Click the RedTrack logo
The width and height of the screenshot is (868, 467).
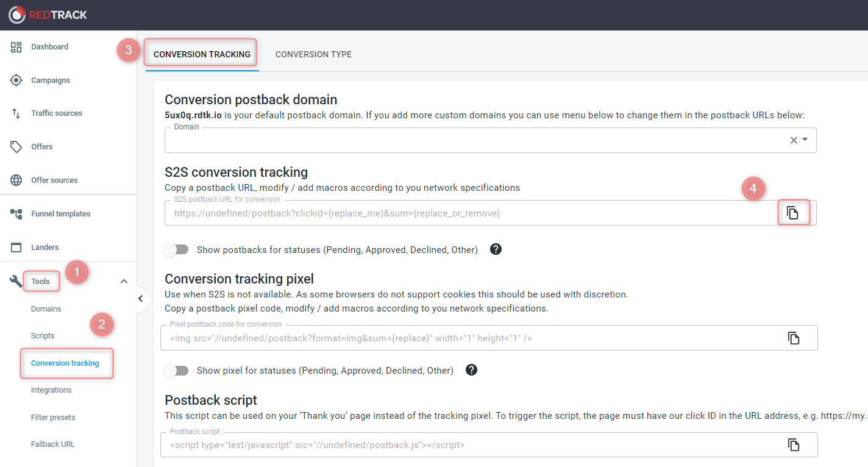point(48,15)
